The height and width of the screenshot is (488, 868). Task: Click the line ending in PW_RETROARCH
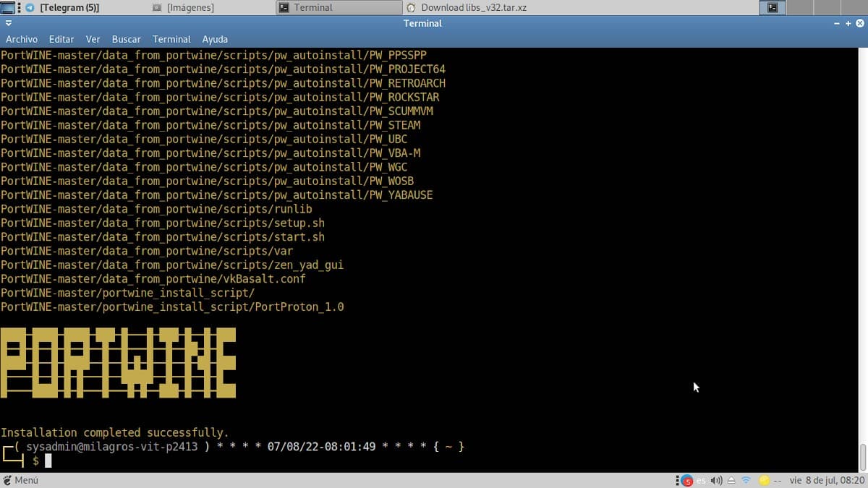(x=223, y=83)
